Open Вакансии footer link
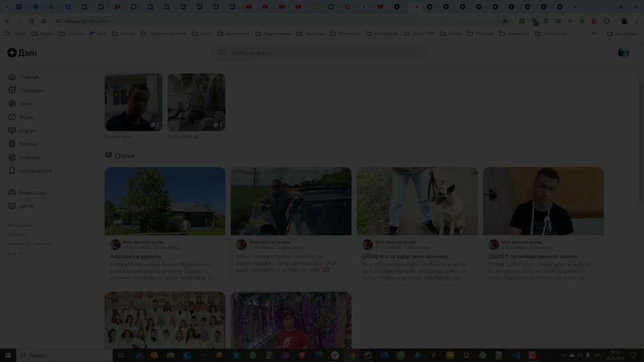 pos(17,234)
